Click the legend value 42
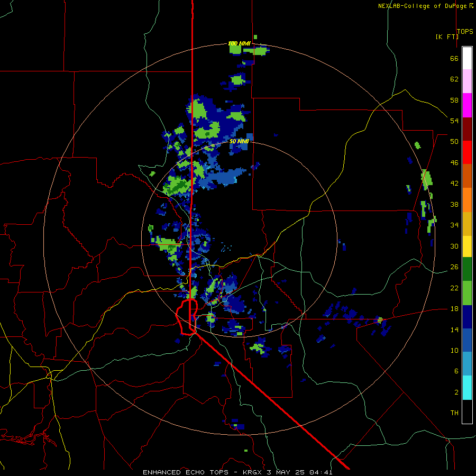476x476 pixels. pyautogui.click(x=454, y=184)
